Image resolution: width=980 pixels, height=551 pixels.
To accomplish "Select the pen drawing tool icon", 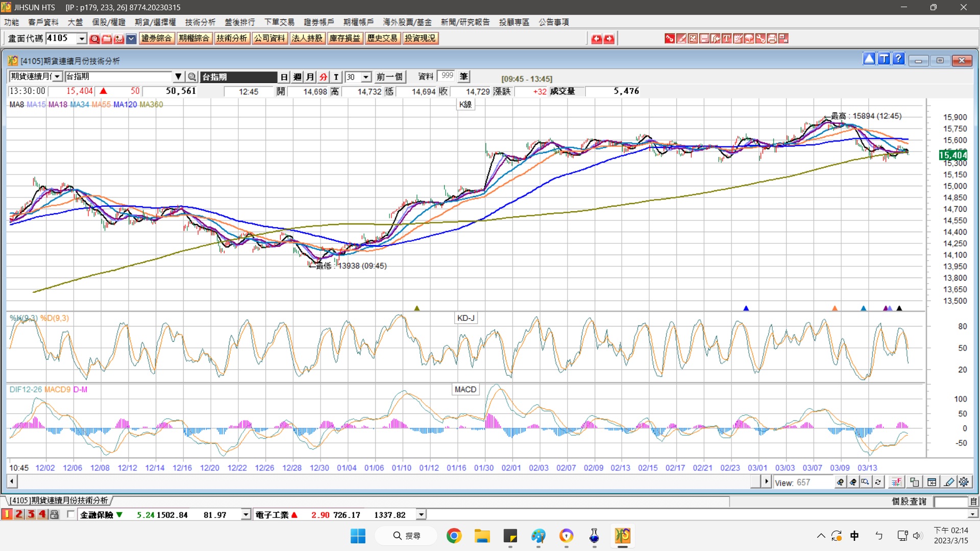I will (x=949, y=482).
